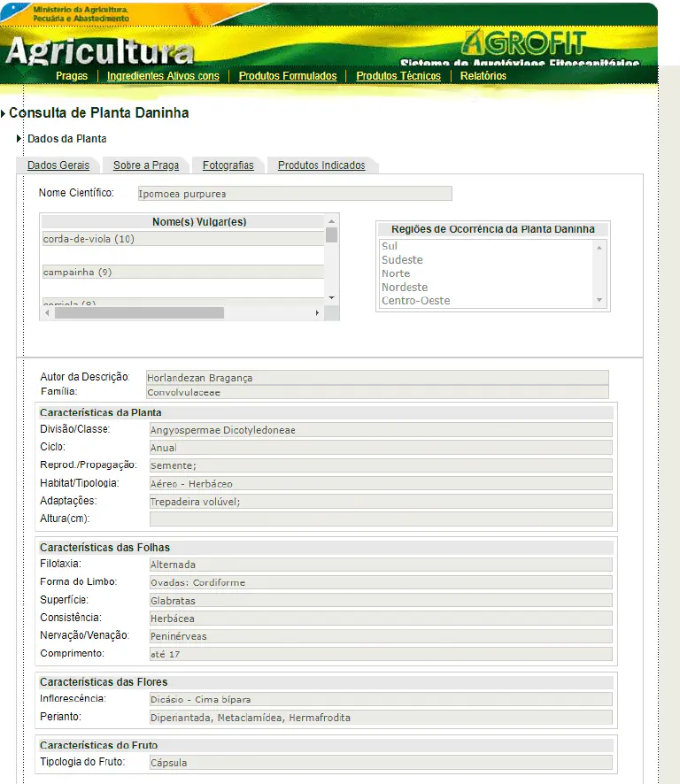Screen dimensions: 680x784
Task: Switch to the Fotografias tab
Action: (228, 165)
